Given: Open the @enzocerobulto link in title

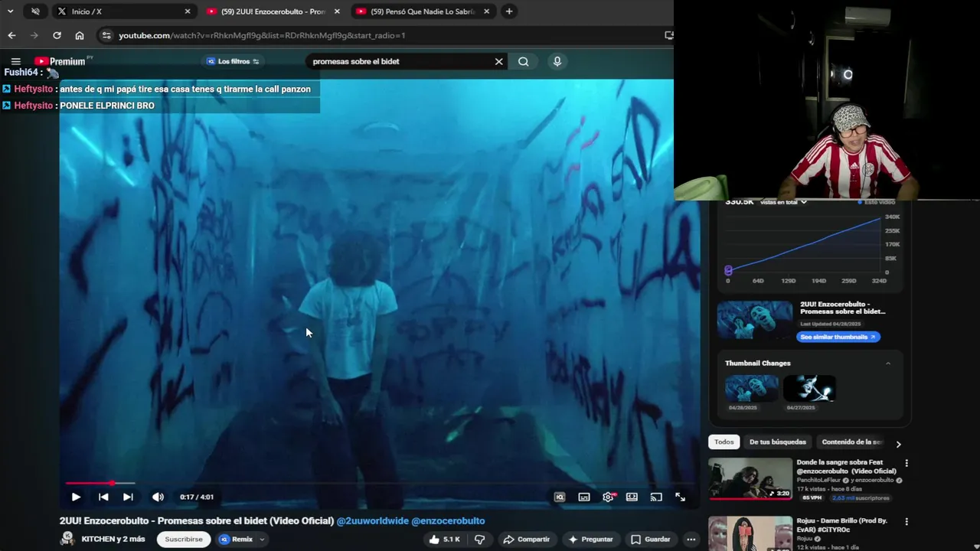Looking at the screenshot, I should (448, 521).
